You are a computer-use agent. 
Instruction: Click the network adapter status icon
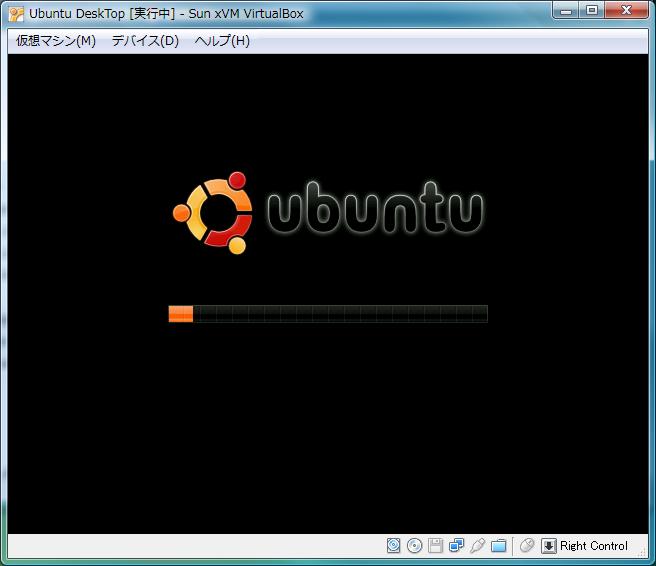click(x=456, y=546)
